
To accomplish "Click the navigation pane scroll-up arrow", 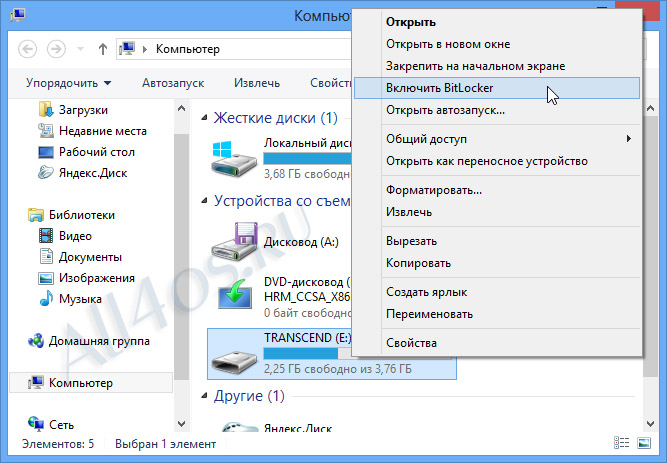I will [x=182, y=109].
